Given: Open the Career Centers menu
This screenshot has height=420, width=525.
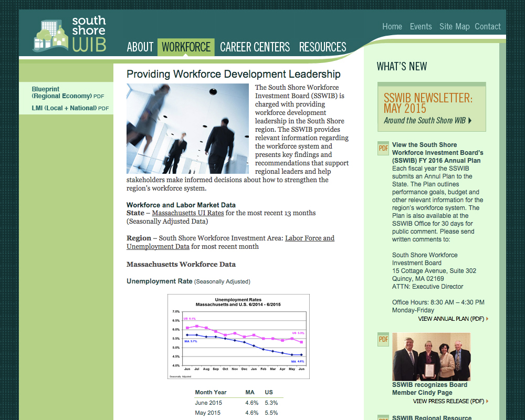Looking at the screenshot, I should 255,47.
